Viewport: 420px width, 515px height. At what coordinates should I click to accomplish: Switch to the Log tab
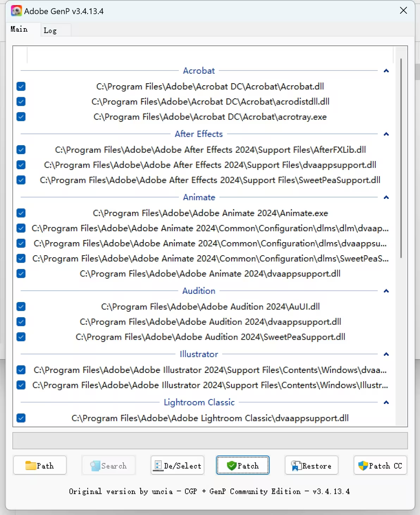click(x=50, y=30)
